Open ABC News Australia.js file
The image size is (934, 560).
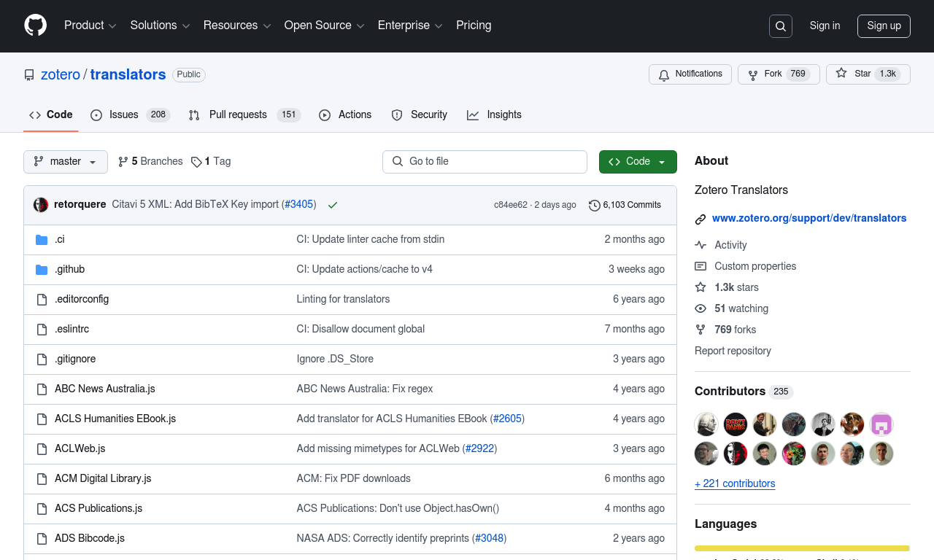click(x=105, y=389)
